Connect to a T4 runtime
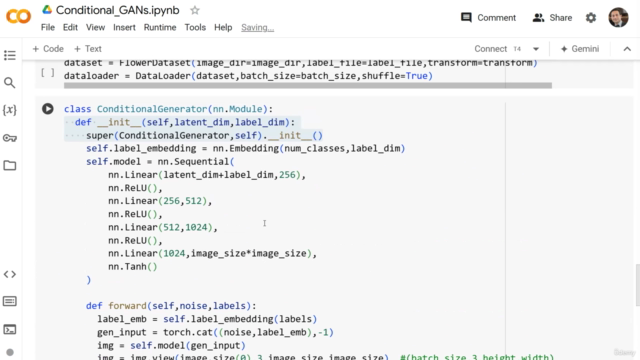 click(x=497, y=49)
